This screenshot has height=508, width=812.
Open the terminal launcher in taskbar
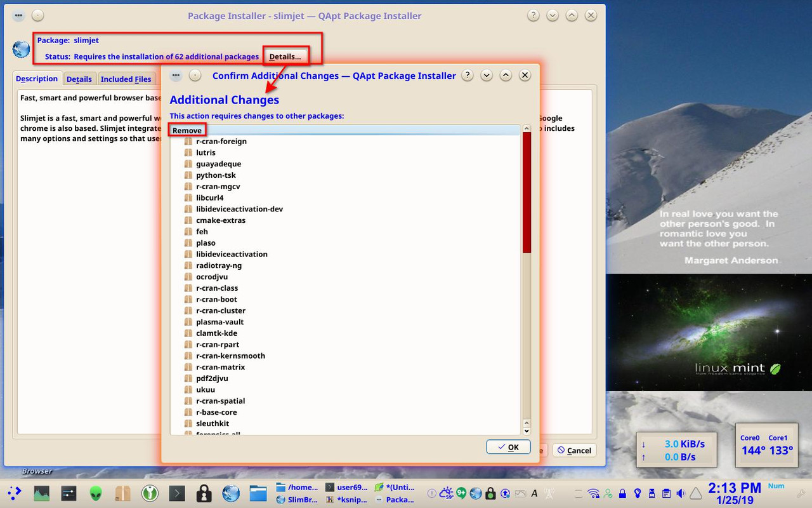click(x=177, y=493)
